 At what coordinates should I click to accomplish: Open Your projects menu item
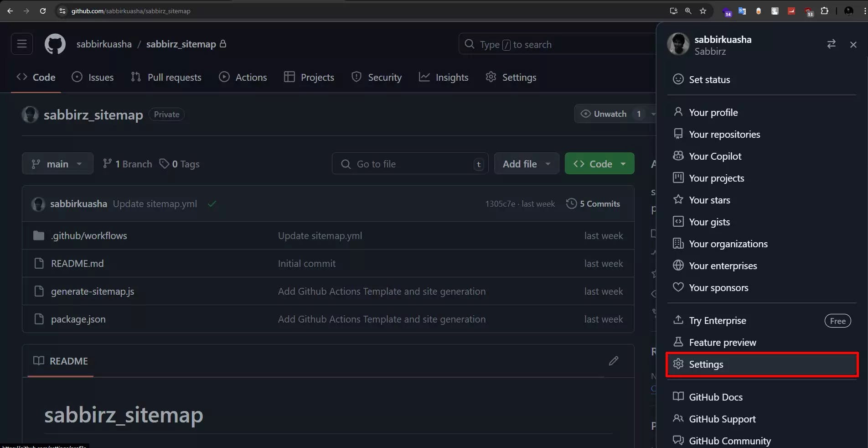pos(762,178)
